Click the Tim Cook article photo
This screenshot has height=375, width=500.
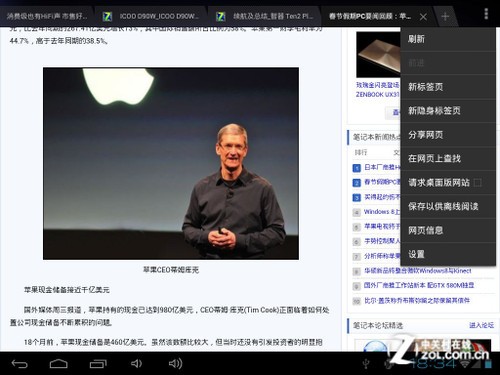click(x=171, y=163)
